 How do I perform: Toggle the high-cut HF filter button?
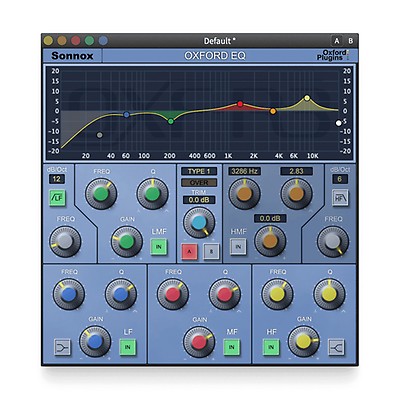[340, 198]
